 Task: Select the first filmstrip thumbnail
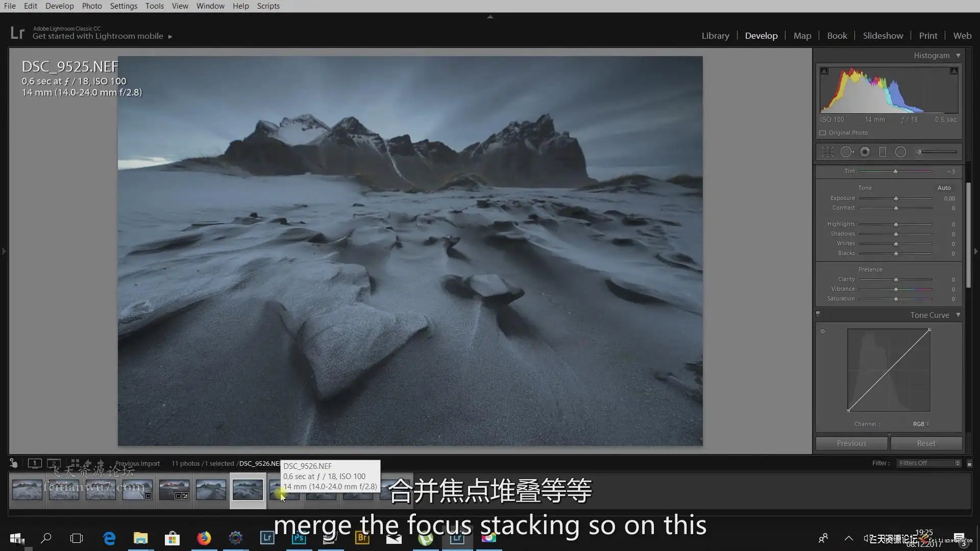(x=27, y=490)
